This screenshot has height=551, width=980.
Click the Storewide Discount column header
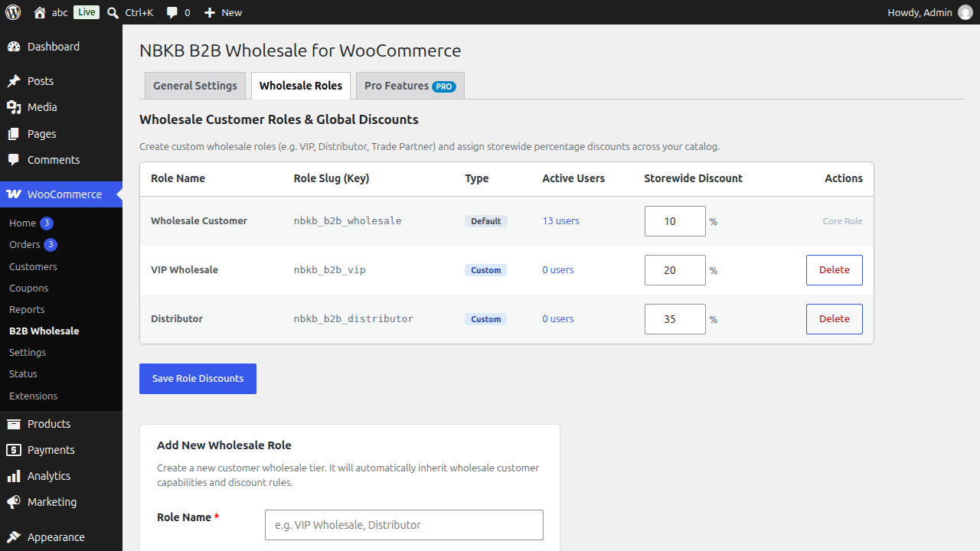(x=694, y=178)
